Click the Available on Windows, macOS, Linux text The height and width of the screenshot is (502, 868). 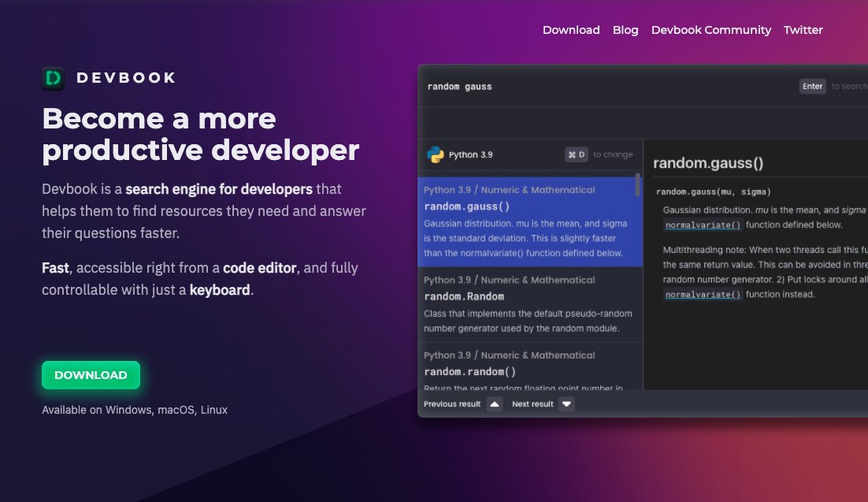pos(135,410)
